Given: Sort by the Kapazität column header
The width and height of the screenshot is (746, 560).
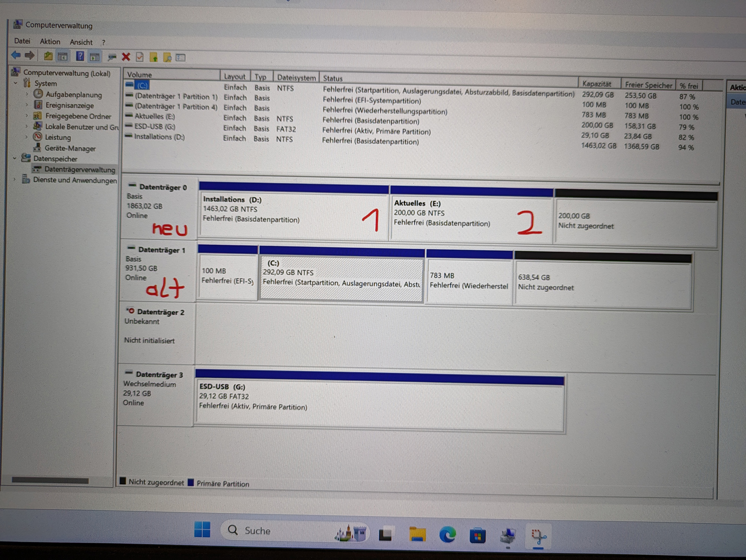Looking at the screenshot, I should (x=596, y=84).
